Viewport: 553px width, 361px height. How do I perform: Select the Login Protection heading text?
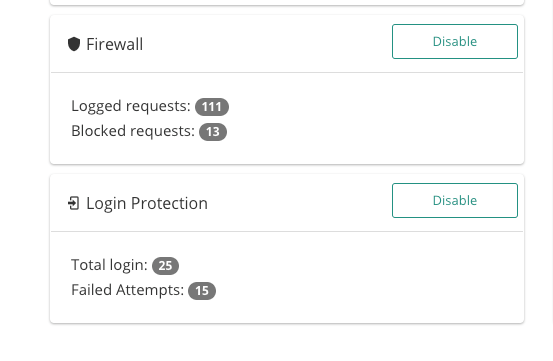[147, 203]
